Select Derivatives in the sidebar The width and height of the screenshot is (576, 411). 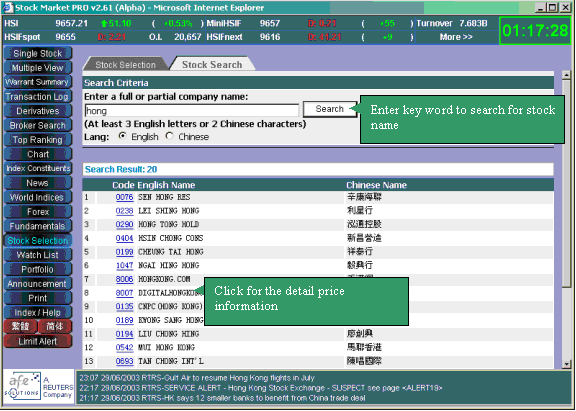37,111
